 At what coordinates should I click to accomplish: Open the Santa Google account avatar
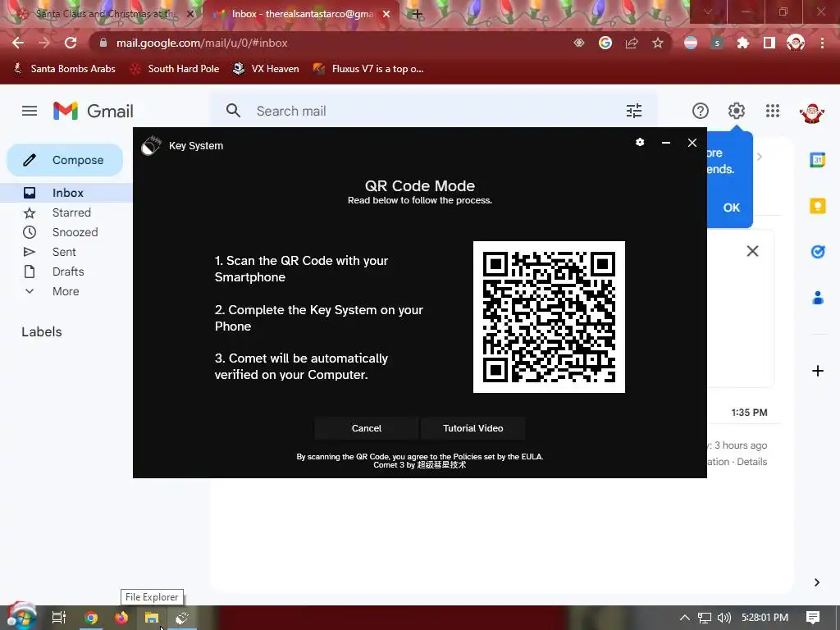[811, 112]
